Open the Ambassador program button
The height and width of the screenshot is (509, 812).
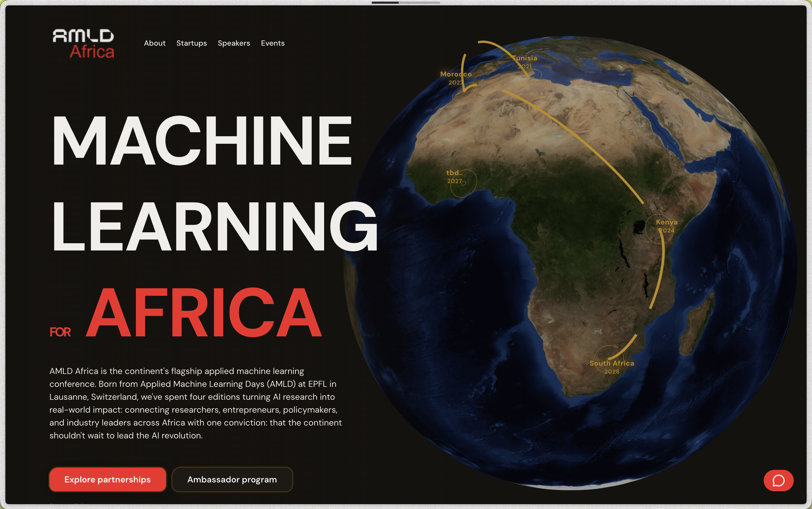pyautogui.click(x=232, y=479)
